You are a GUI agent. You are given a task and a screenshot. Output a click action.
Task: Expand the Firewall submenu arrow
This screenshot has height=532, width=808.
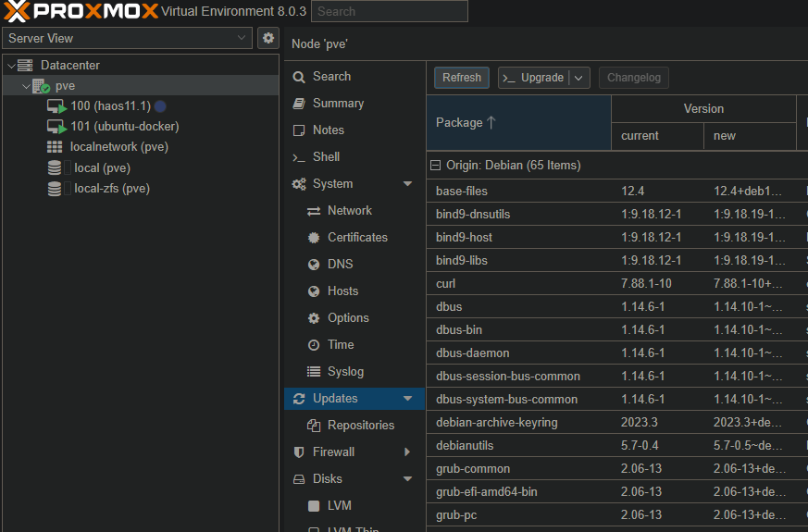coord(407,452)
